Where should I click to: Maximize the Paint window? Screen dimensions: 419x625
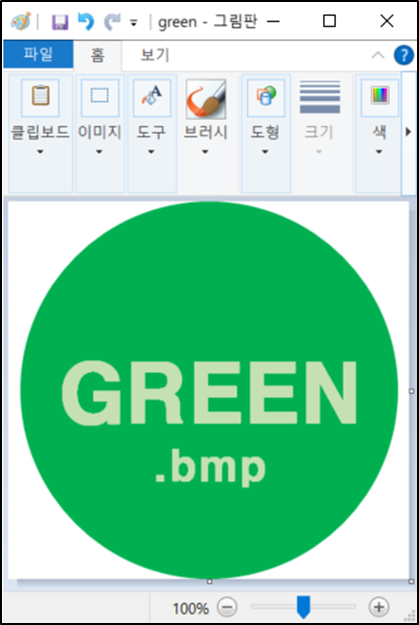[329, 21]
